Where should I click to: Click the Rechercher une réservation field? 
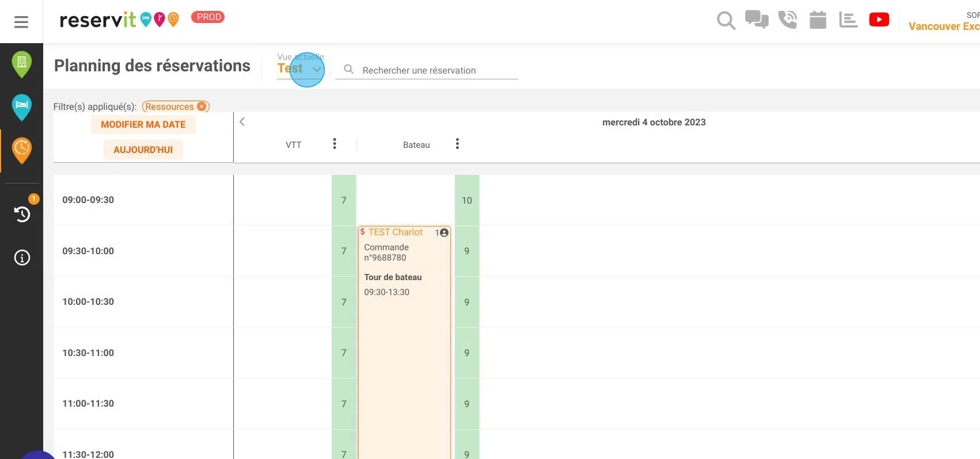tap(427, 70)
